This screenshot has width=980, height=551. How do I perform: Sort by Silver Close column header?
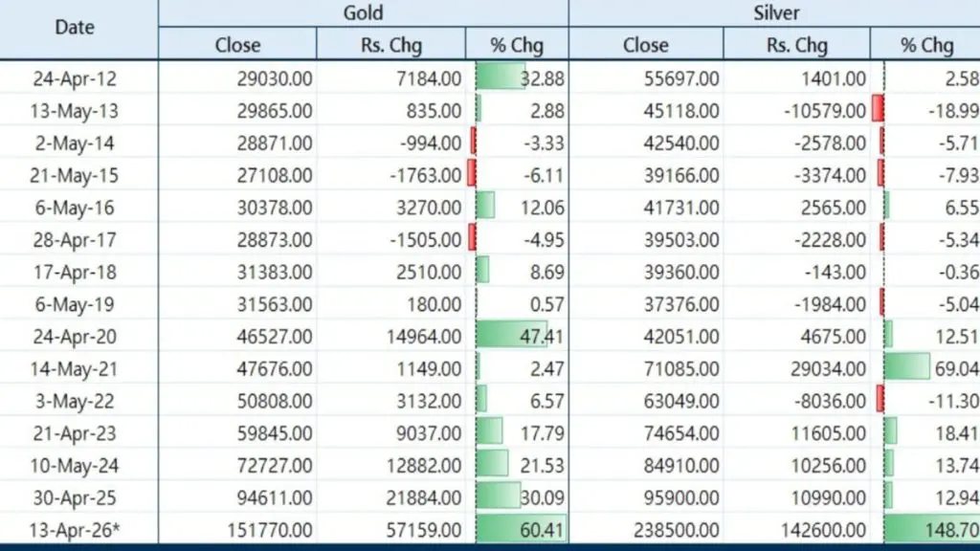(x=646, y=44)
